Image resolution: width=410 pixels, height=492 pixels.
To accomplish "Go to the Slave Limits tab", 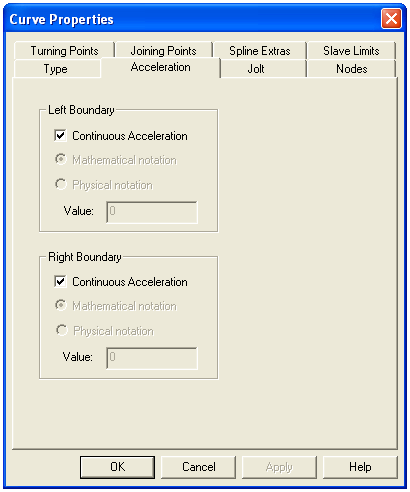I will tap(351, 51).
